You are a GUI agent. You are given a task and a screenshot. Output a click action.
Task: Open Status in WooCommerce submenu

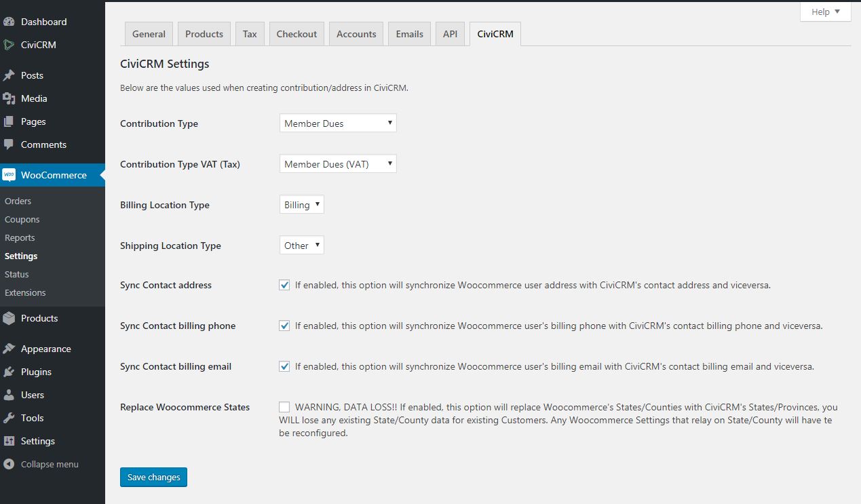[17, 274]
